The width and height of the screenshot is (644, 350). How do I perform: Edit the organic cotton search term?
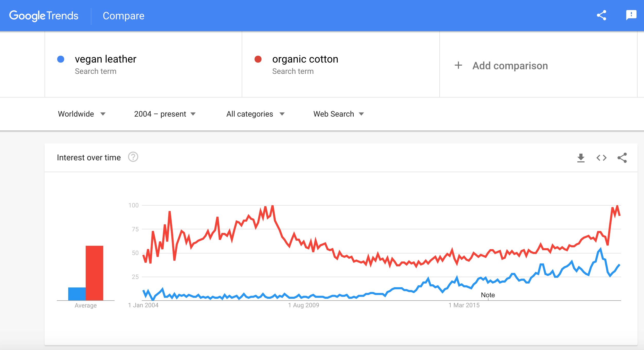coord(305,59)
